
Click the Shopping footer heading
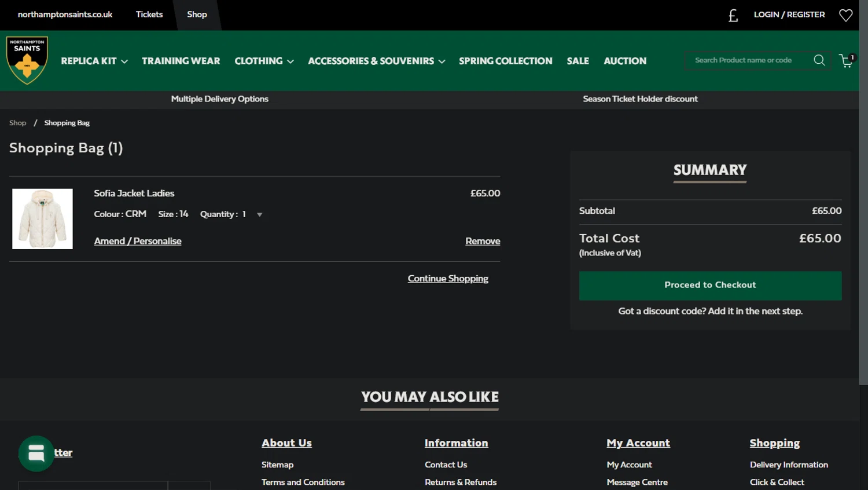(775, 443)
